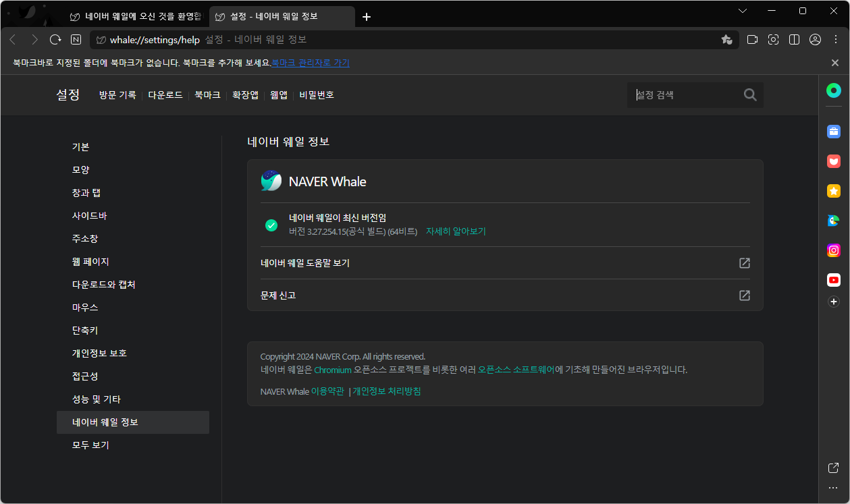
Task: Open the 개인정보 처리방침 link
Action: [387, 391]
